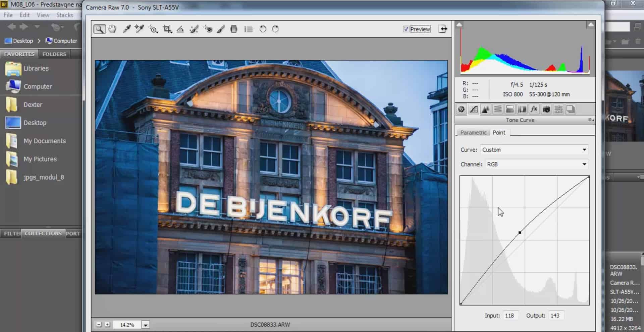644x332 pixels.
Task: Open the Presets panel icon
Action: pos(558,109)
